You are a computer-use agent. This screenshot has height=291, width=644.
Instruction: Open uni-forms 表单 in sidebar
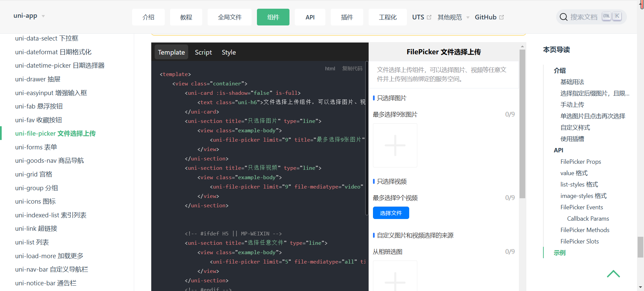coord(36,147)
